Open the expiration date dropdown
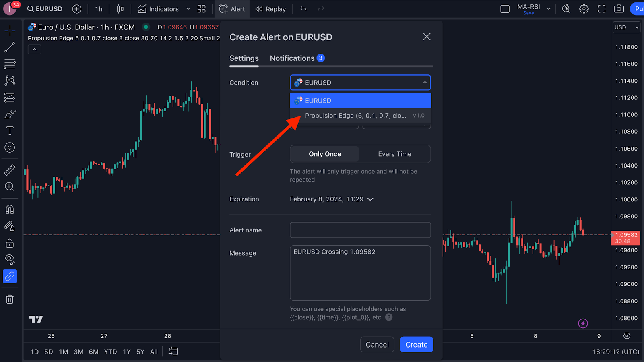Image resolution: width=644 pixels, height=362 pixels. (332, 199)
